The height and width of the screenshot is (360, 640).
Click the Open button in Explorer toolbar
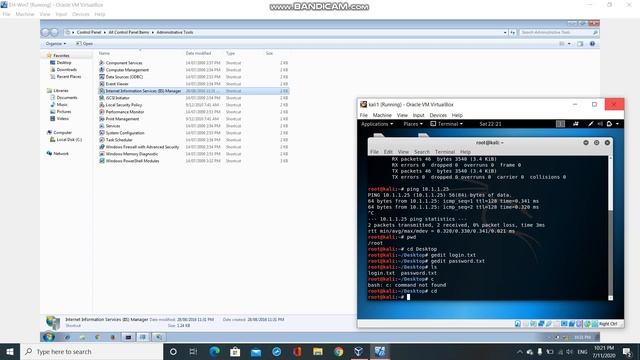85,44
